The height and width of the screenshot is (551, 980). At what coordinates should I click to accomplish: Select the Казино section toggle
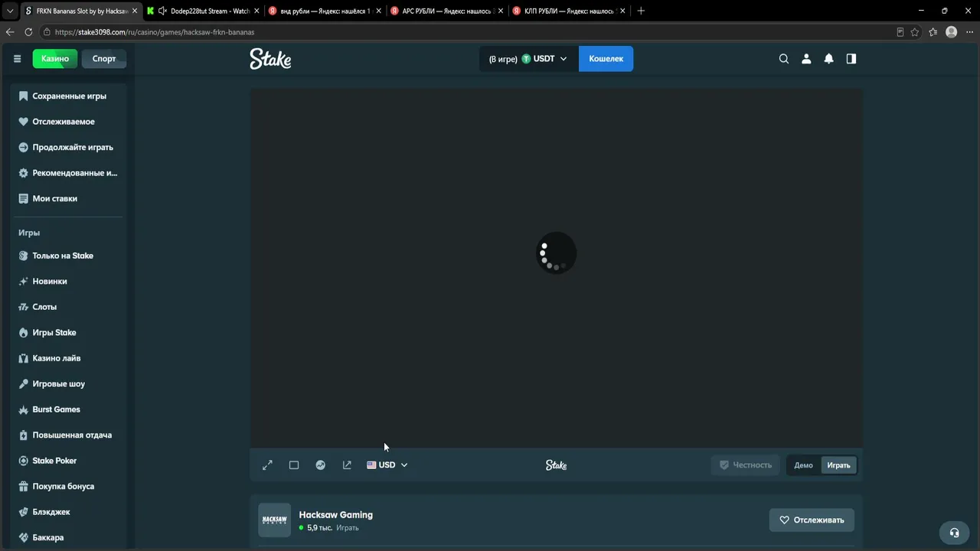point(55,59)
